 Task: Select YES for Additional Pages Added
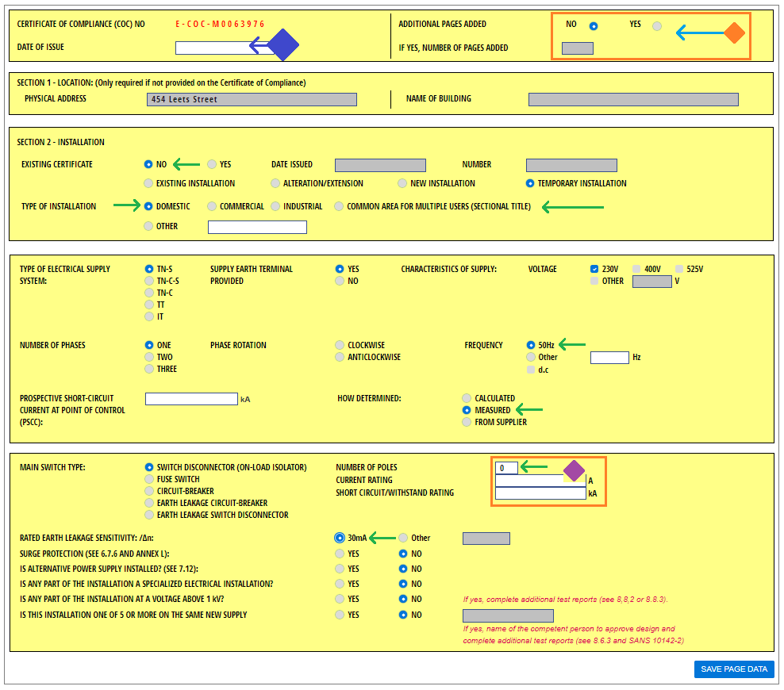tap(656, 26)
